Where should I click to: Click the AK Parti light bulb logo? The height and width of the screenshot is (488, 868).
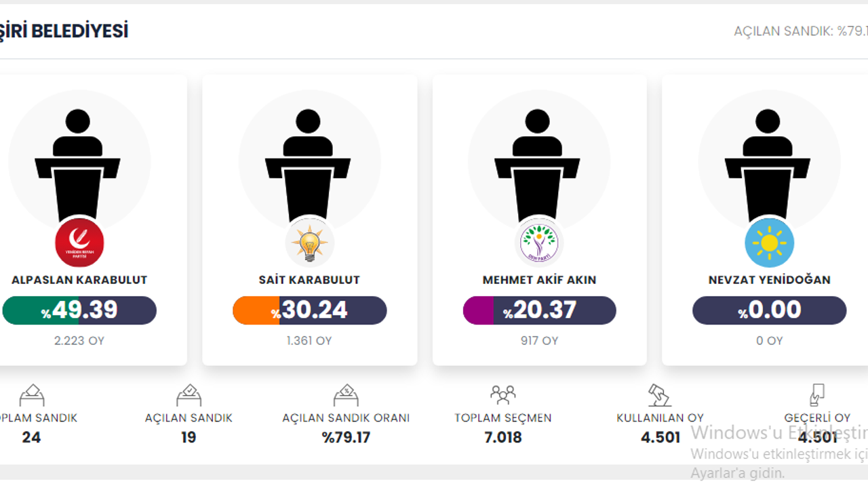click(x=310, y=243)
